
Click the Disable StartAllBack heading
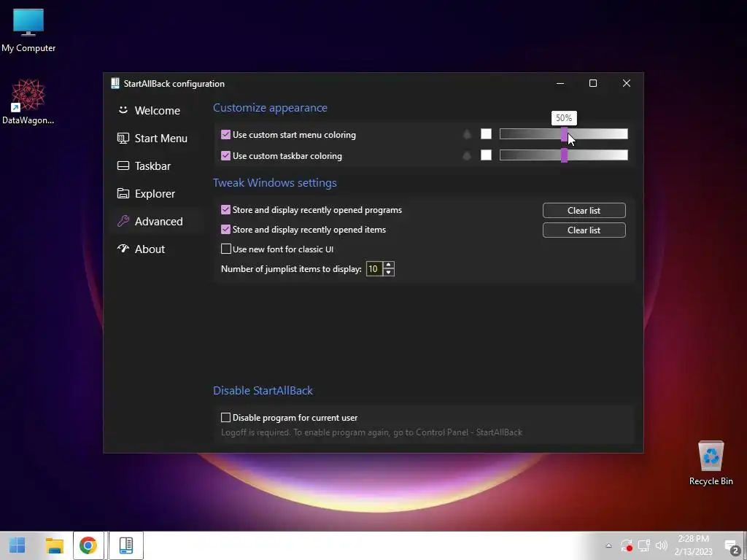(263, 391)
